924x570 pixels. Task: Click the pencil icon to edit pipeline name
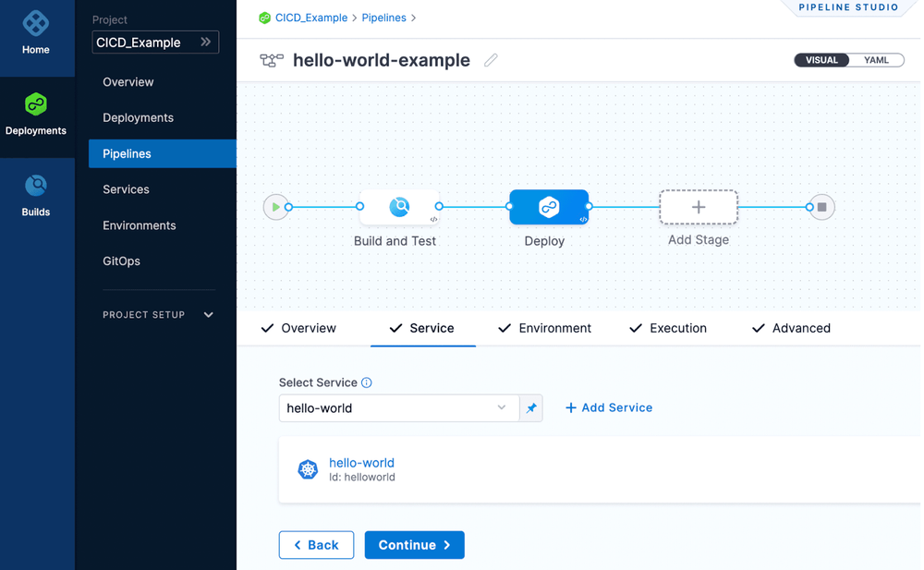(x=491, y=60)
